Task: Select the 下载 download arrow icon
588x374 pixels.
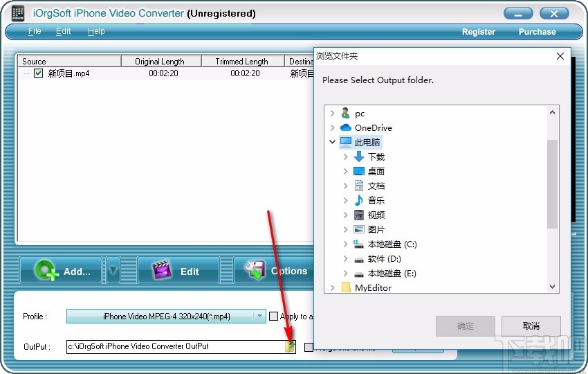Action: tap(359, 157)
